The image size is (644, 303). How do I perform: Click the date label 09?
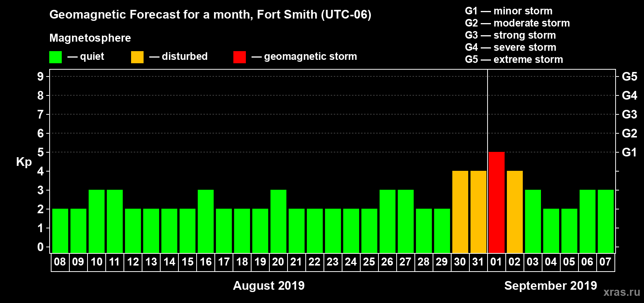78,262
